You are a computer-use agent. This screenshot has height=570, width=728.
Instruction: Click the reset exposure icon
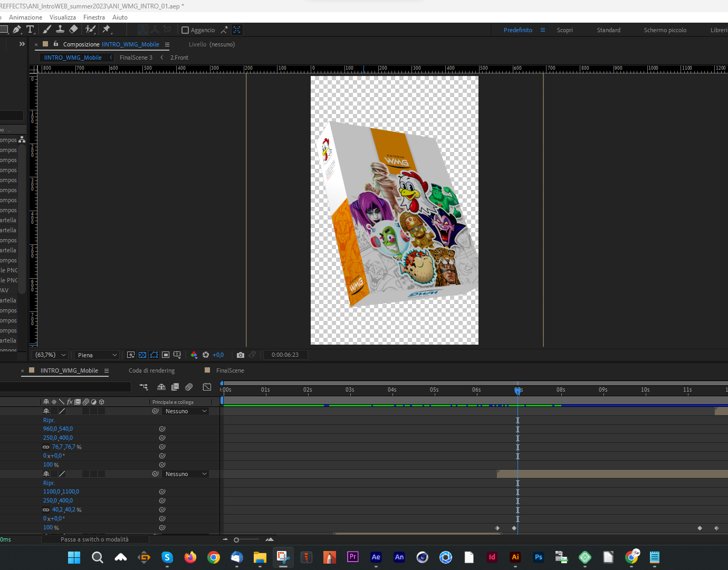click(206, 355)
